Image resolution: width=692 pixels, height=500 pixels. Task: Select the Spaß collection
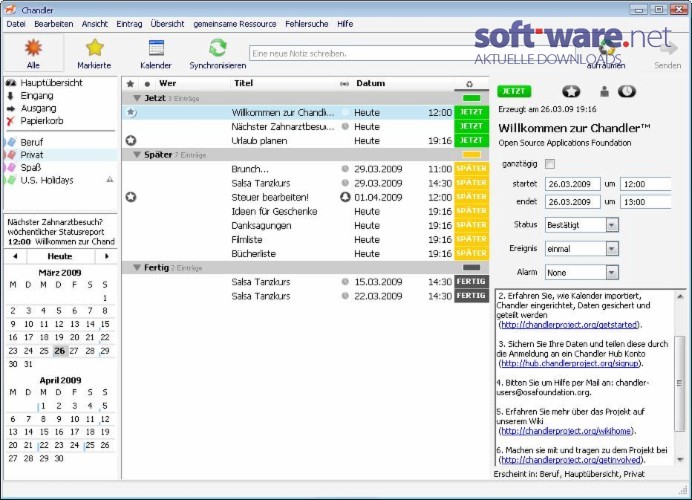tap(30, 167)
